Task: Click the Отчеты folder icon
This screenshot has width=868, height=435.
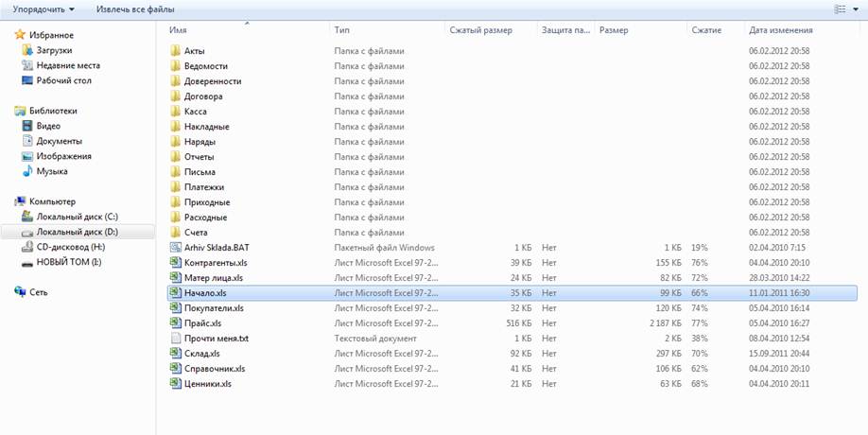Action: [176, 157]
